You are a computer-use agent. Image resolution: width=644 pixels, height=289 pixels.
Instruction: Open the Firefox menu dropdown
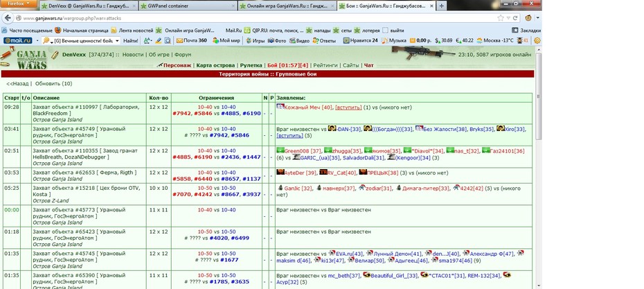[19, 3]
